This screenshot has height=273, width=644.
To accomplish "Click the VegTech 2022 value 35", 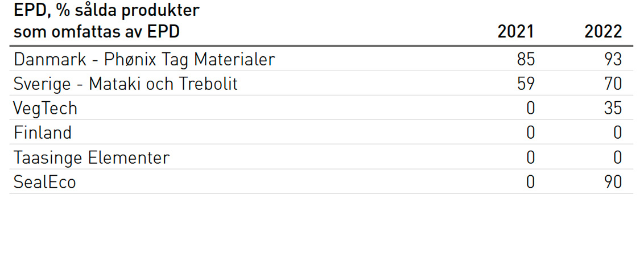I will pos(612,109).
